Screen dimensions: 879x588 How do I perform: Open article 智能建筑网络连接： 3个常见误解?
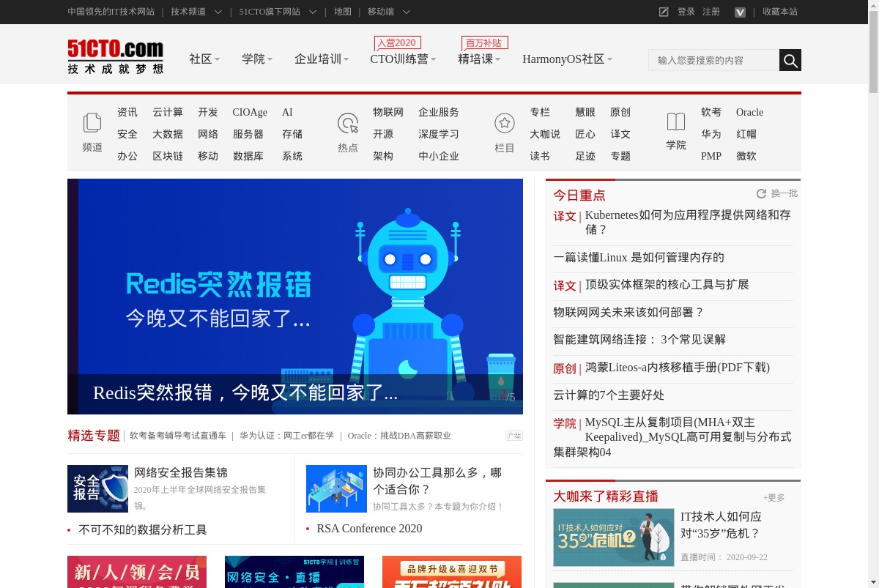pyautogui.click(x=639, y=340)
